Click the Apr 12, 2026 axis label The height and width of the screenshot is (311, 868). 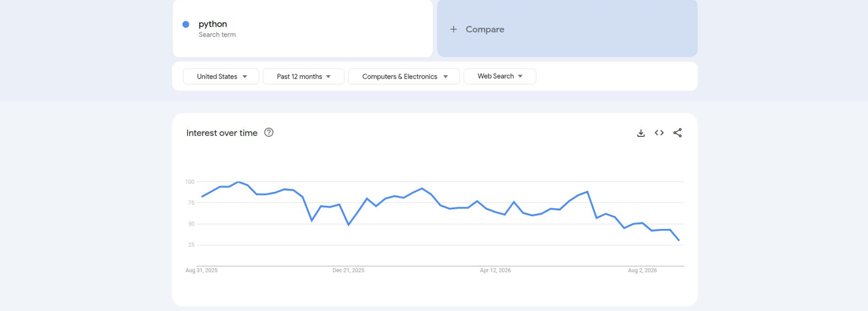495,271
